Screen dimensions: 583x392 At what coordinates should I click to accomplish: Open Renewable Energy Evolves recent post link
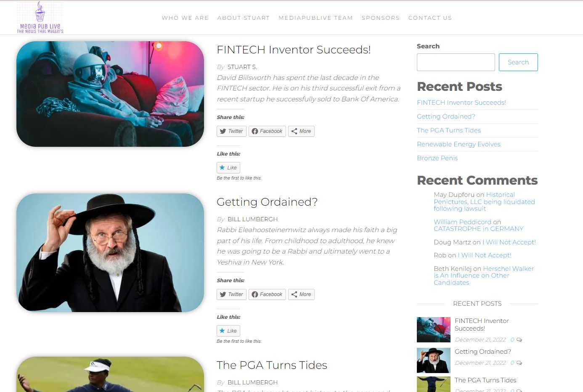458,144
